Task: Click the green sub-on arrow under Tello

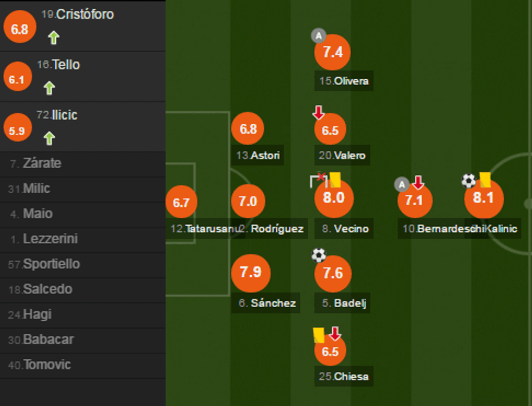Action: pyautogui.click(x=49, y=88)
